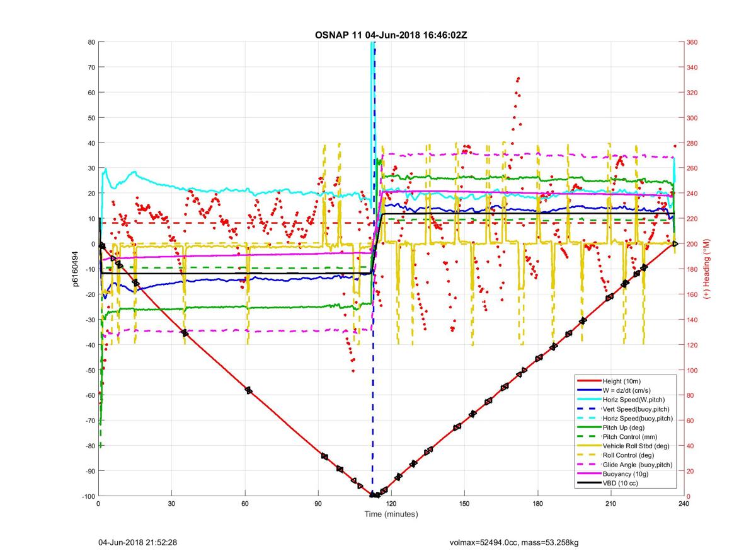Click the right heading axis tick '360'
Image resolution: width=756 pixels, height=558 pixels.
pyautogui.click(x=693, y=42)
